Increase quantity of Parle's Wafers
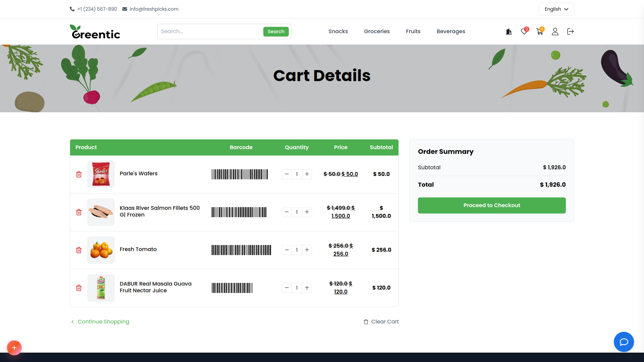This screenshot has width=644, height=362. [307, 174]
